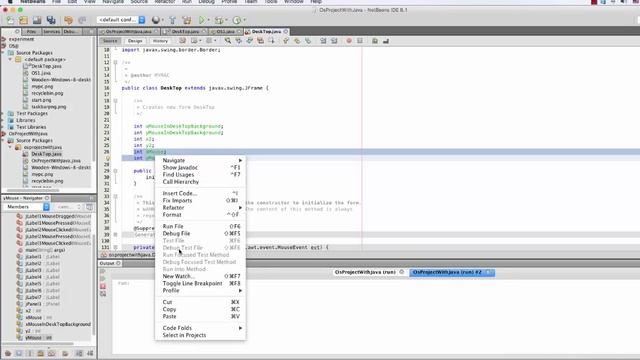Click the top Re-run icon in Output
The height and width of the screenshot is (360, 640).
103,271
